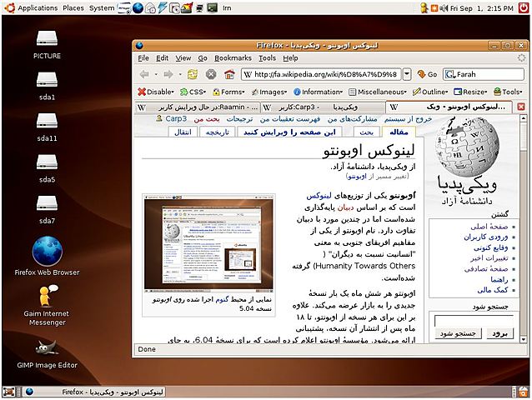The image size is (532, 400).
Task: Open the Forms toolbar dropdown
Action: click(228, 92)
